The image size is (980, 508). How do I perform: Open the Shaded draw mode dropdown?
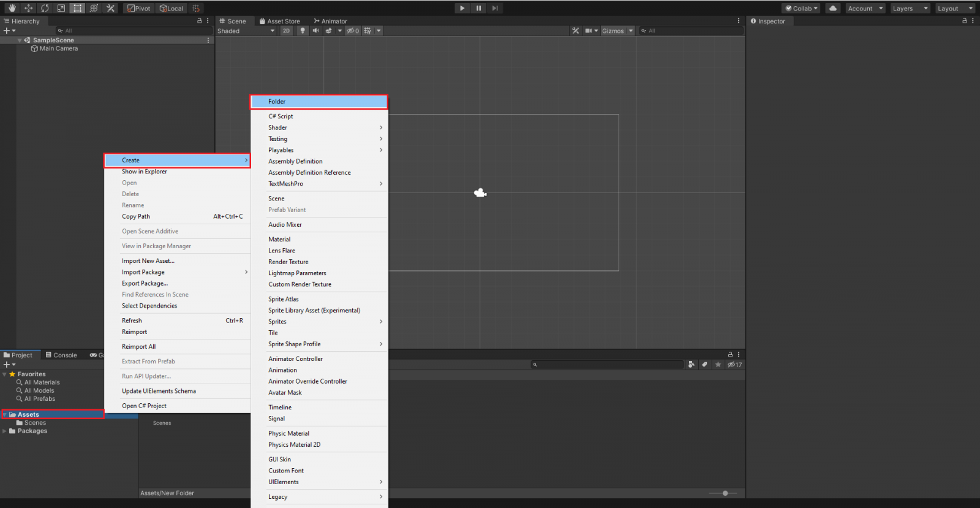(x=246, y=31)
